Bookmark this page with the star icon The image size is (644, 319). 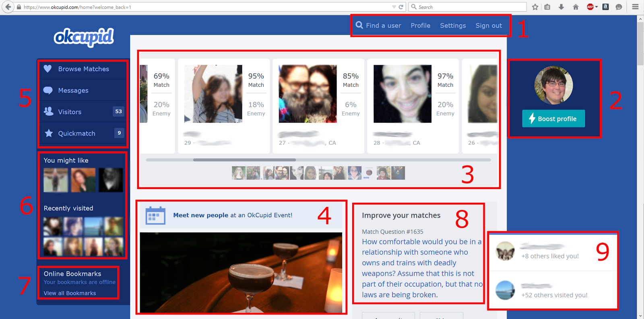pos(535,7)
